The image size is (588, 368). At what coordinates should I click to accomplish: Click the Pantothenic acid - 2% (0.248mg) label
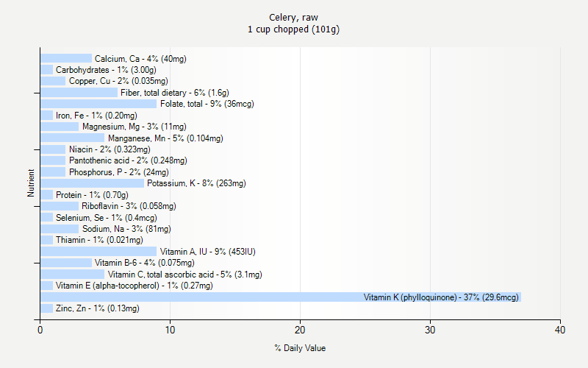point(128,160)
